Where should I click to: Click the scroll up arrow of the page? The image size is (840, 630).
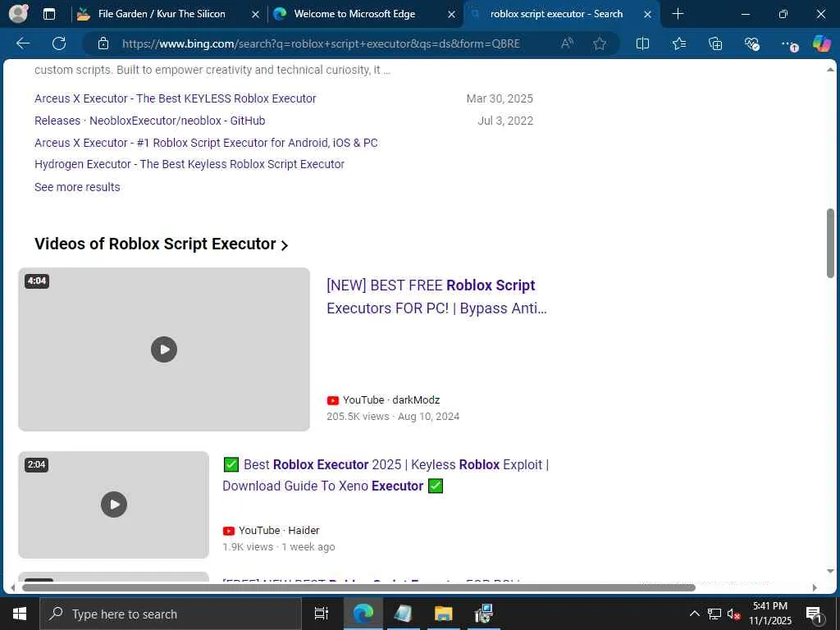click(x=830, y=70)
